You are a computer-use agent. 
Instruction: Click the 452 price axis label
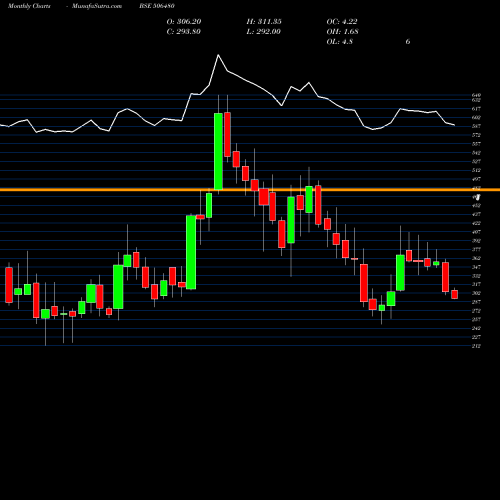(x=476, y=206)
